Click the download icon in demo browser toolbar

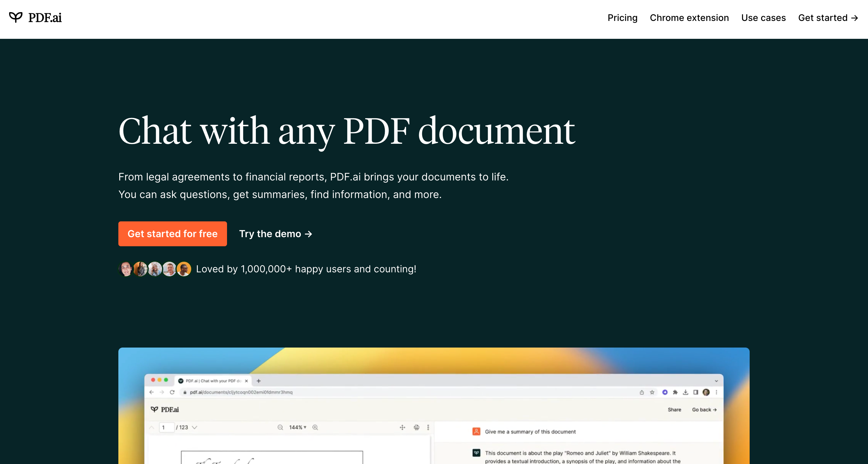(x=685, y=392)
